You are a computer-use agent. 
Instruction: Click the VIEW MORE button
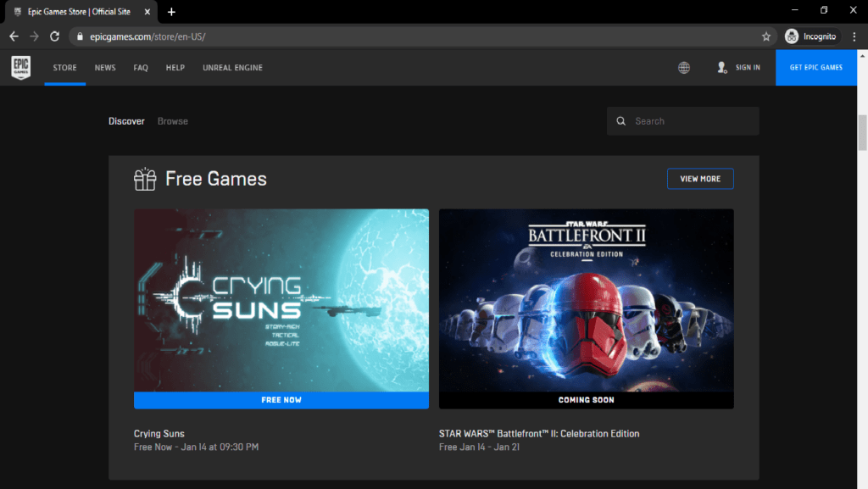pyautogui.click(x=700, y=179)
